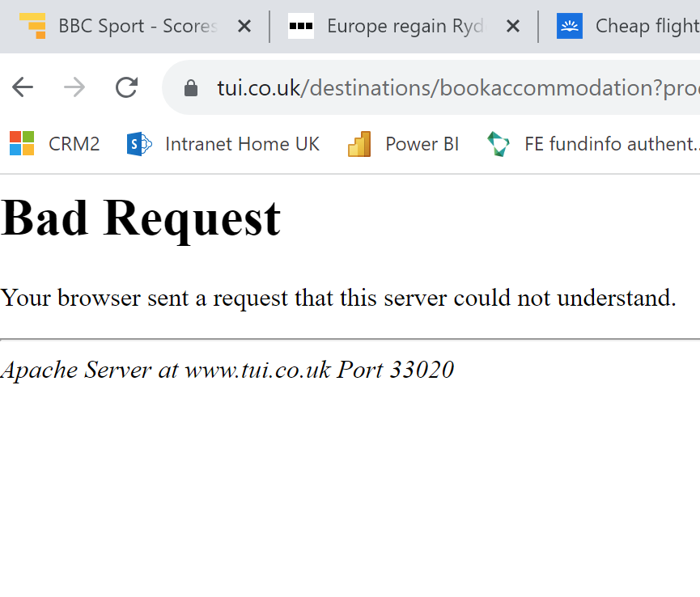Click the Power BI bookmark icon
This screenshot has width=700, height=597.
click(x=359, y=144)
